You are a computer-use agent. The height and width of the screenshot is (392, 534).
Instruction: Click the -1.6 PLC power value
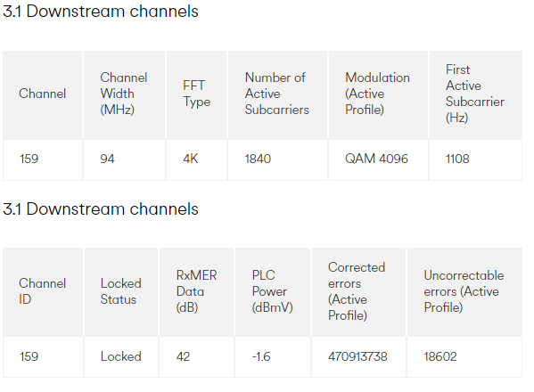pyautogui.click(x=261, y=356)
